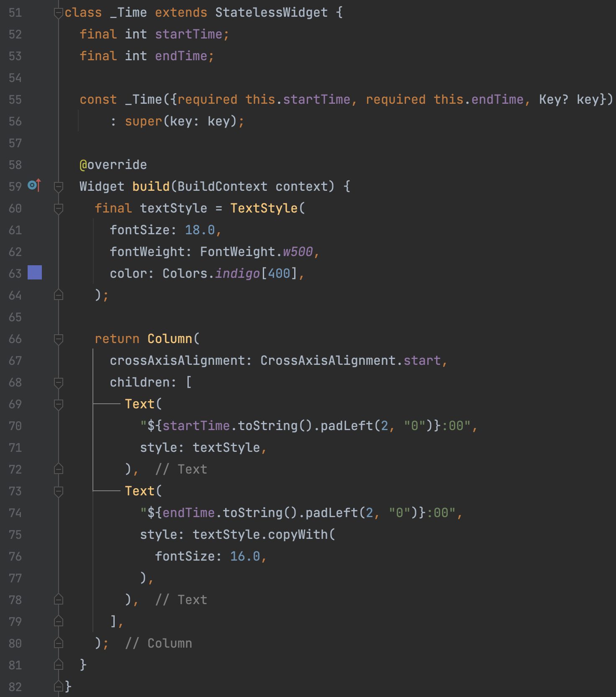Click the 16.0 fontSize value

point(245,556)
